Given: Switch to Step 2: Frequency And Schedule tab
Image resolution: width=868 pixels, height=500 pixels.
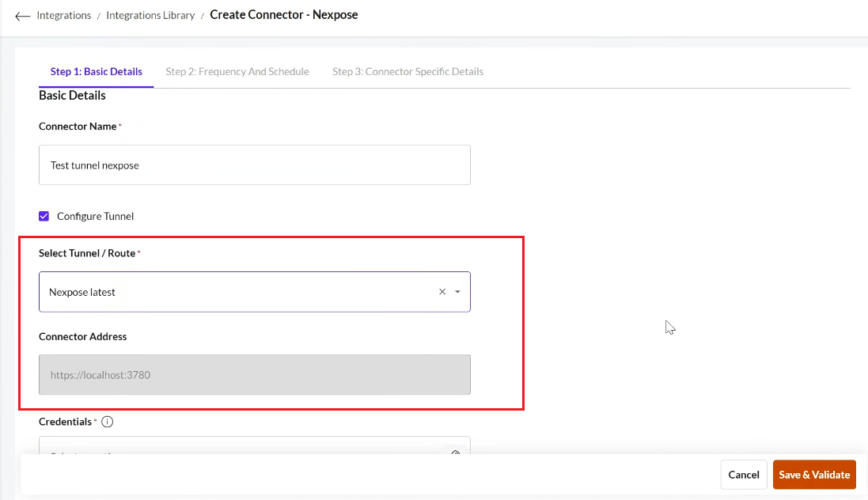Looking at the screenshot, I should pyautogui.click(x=237, y=71).
